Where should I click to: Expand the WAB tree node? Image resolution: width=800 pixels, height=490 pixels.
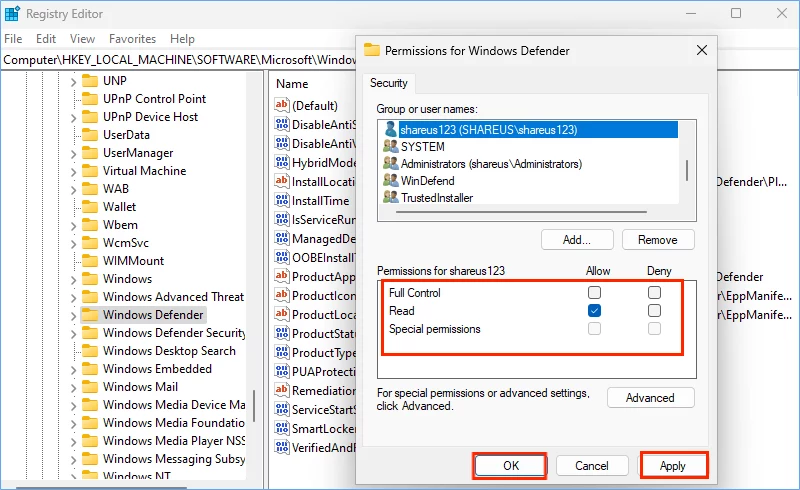click(x=73, y=190)
